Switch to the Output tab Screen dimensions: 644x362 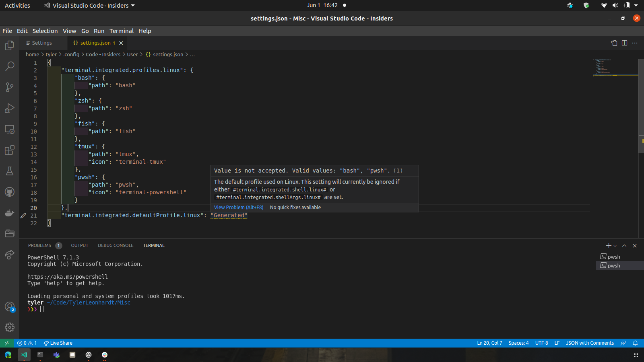(x=79, y=245)
